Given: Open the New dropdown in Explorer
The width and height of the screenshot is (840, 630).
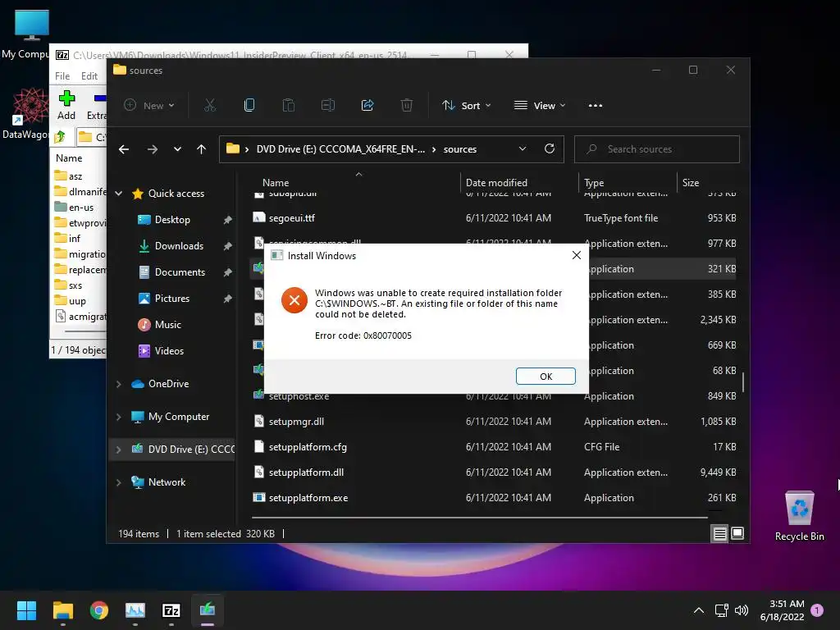Looking at the screenshot, I should (x=149, y=105).
